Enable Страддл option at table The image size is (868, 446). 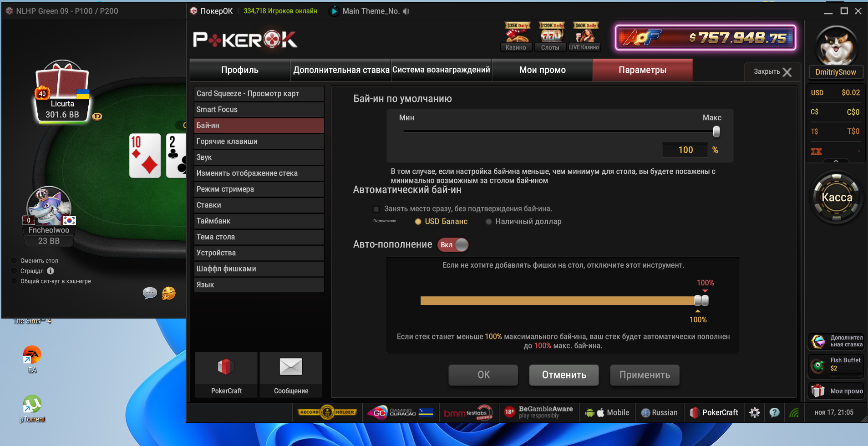point(14,271)
